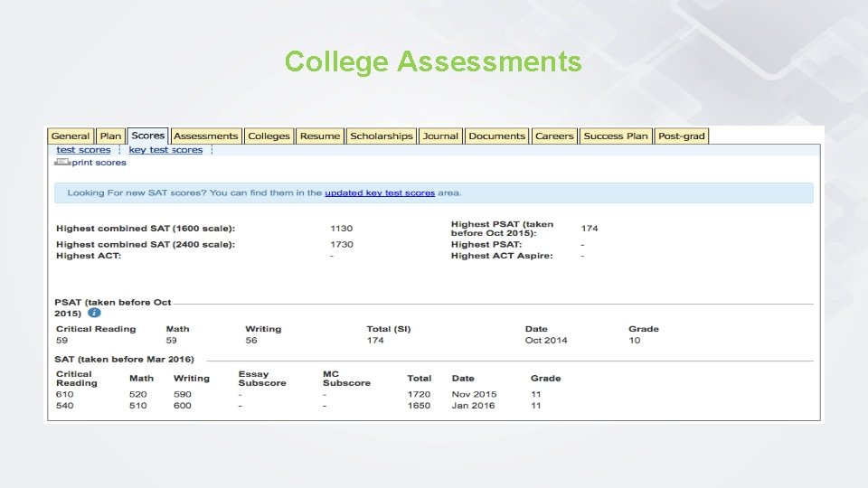The width and height of the screenshot is (868, 488).
Task: Go to the Assessments tab
Action: coord(205,136)
